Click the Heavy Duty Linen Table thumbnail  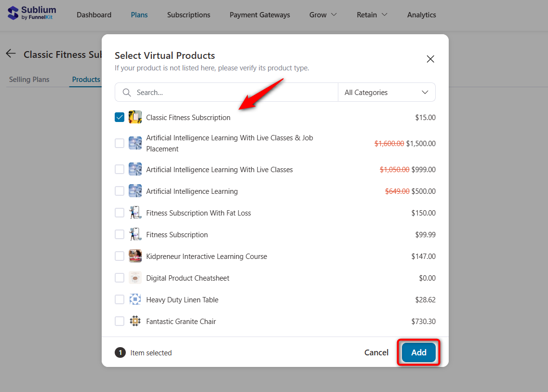tap(135, 299)
